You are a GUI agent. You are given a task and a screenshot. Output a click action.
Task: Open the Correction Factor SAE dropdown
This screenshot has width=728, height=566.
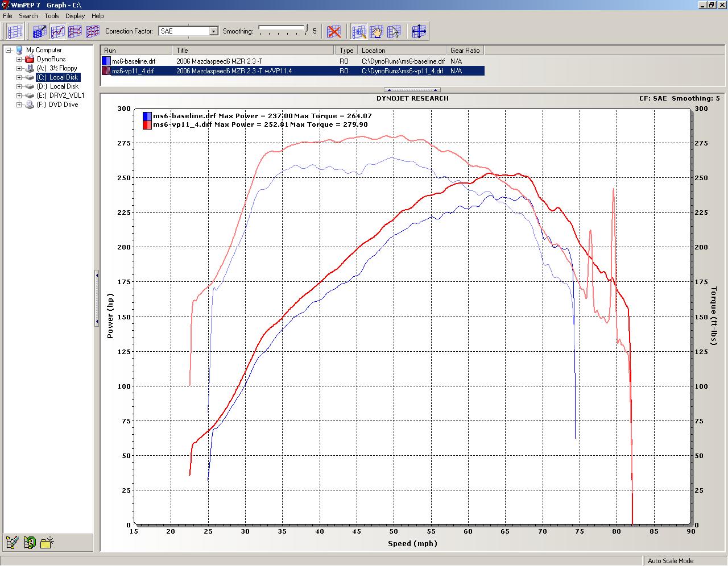pos(214,31)
